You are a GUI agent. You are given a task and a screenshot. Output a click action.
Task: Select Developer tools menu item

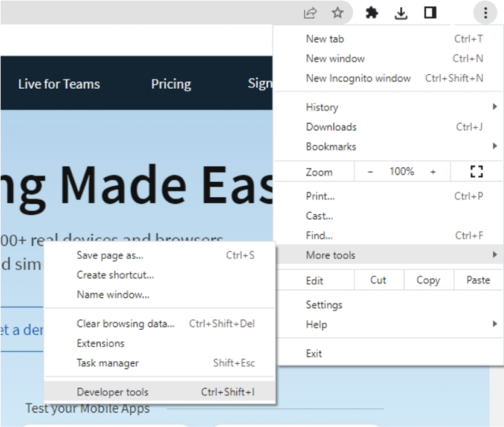160,392
